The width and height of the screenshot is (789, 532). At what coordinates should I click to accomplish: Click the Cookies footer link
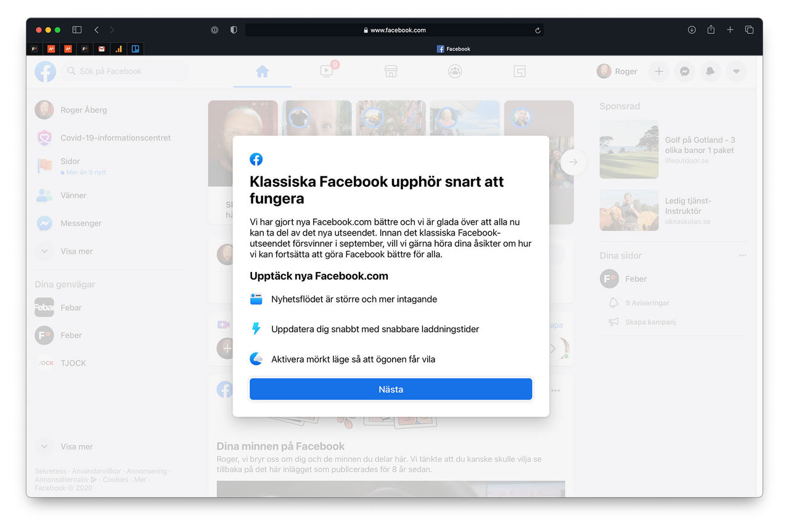pos(115,480)
